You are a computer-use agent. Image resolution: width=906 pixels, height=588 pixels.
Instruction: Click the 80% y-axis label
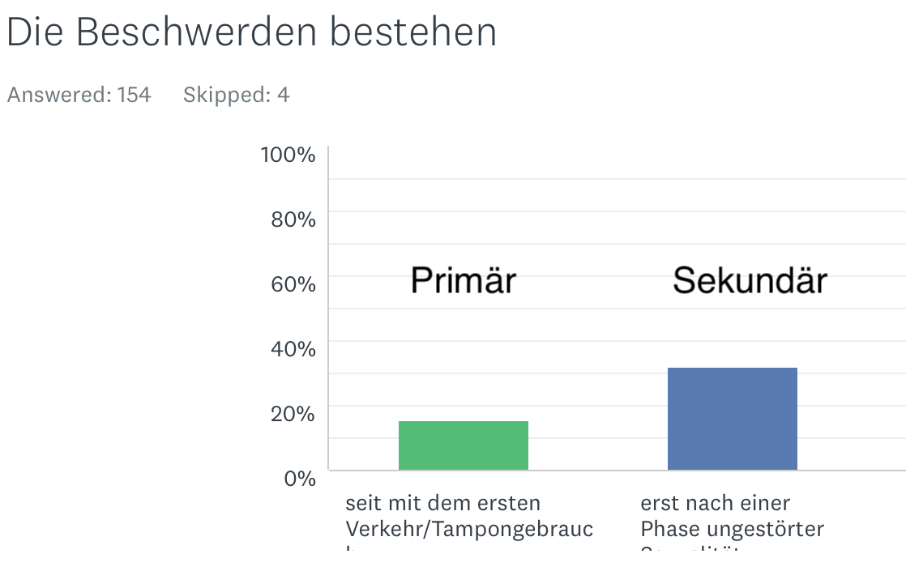coord(293,219)
